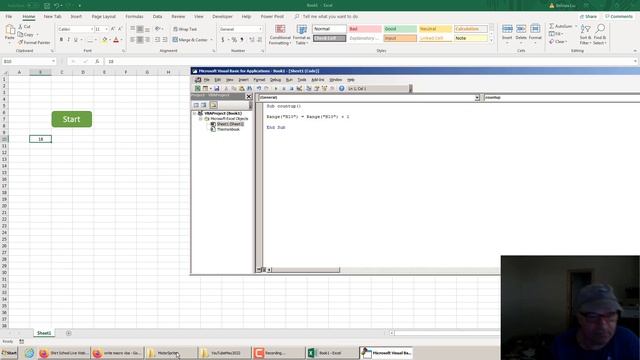This screenshot has width=640, height=360.
Task: Open the (General) object dropdown in the code window
Action: [477, 98]
